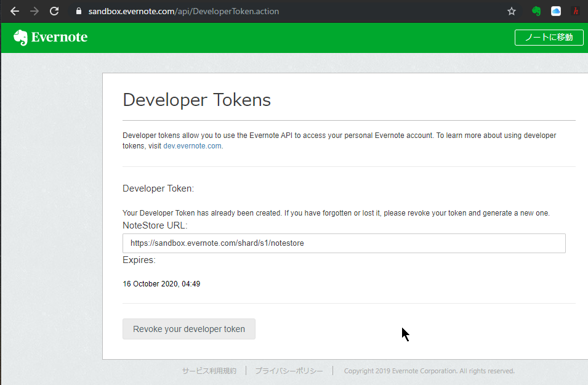Screen dimensions: 588x385
Task: Click the padlock site security icon
Action: tap(78, 11)
